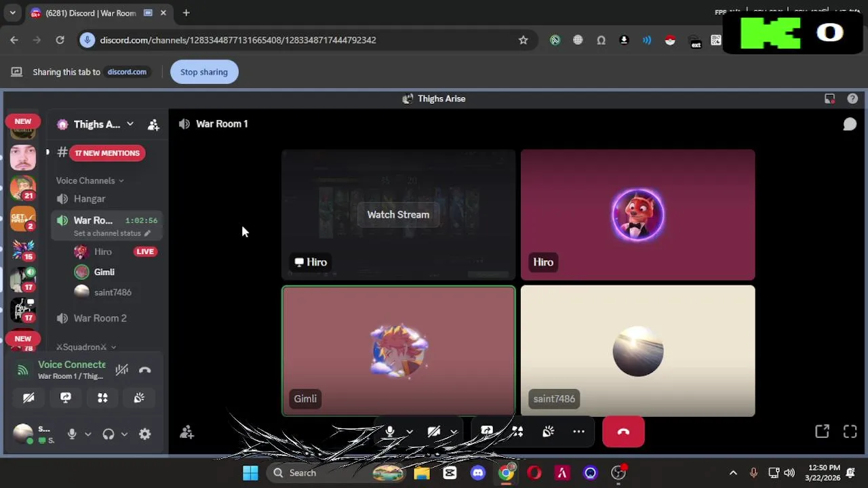Pop out the call window

click(x=822, y=432)
